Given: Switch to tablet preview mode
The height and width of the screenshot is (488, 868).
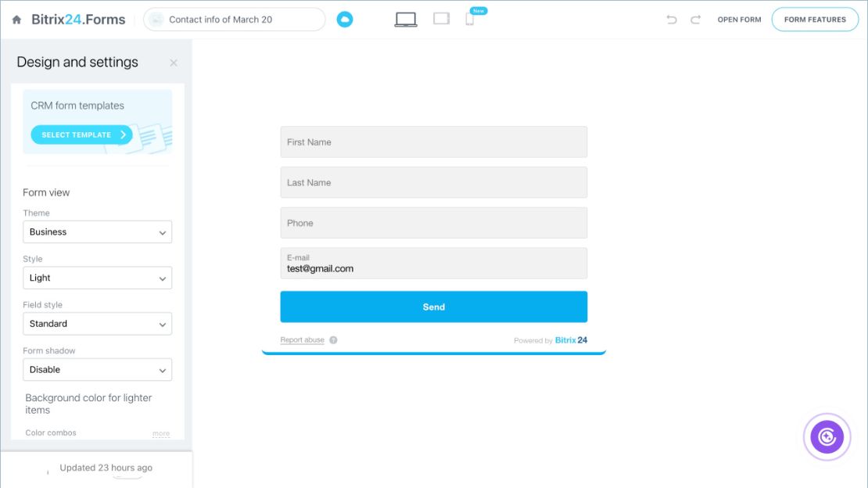Looking at the screenshot, I should click(441, 19).
